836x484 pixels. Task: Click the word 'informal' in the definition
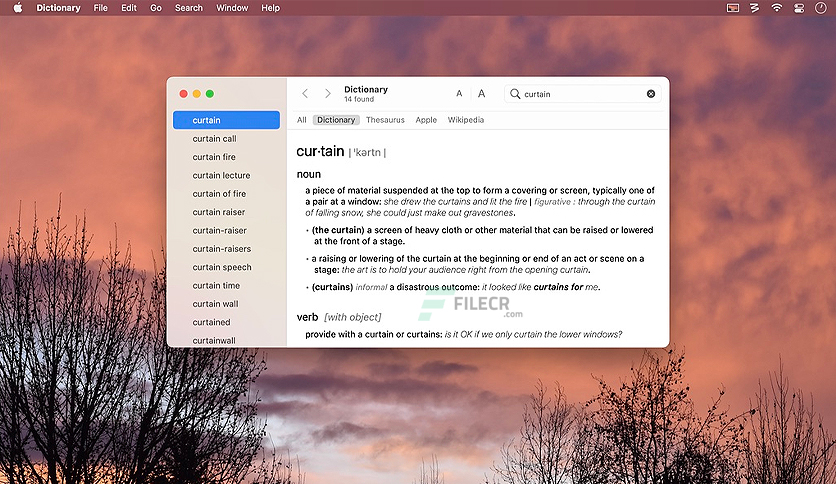pos(371,287)
